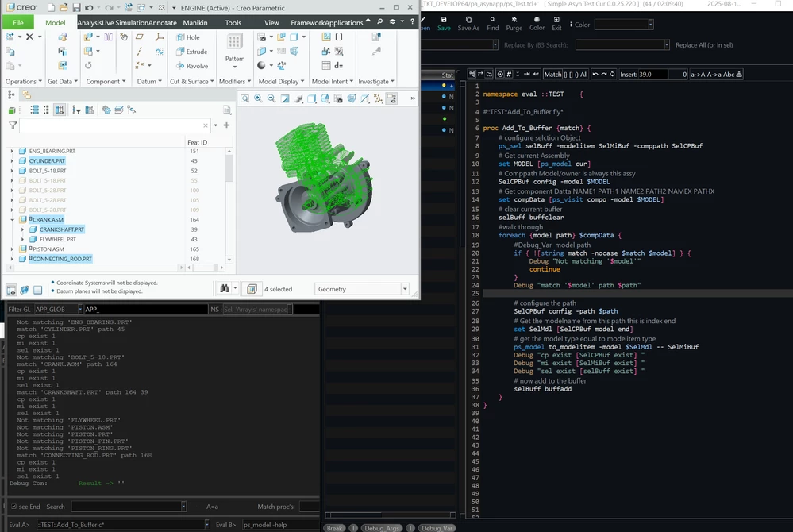The height and width of the screenshot is (532, 793).
Task: Click the a->A uppercase button
Action: 698,75
